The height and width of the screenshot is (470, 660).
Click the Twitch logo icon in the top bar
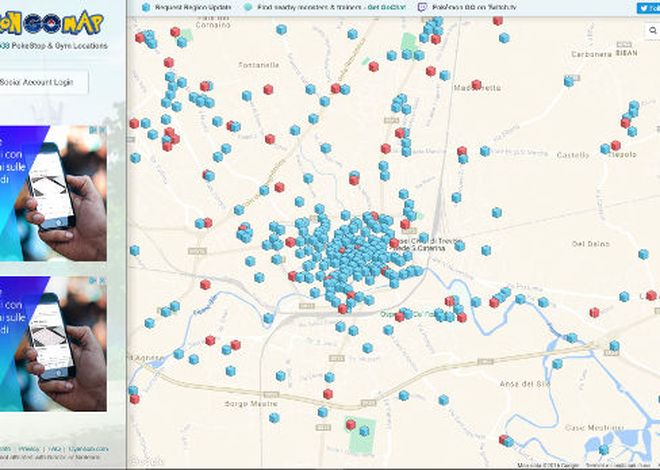[422, 7]
